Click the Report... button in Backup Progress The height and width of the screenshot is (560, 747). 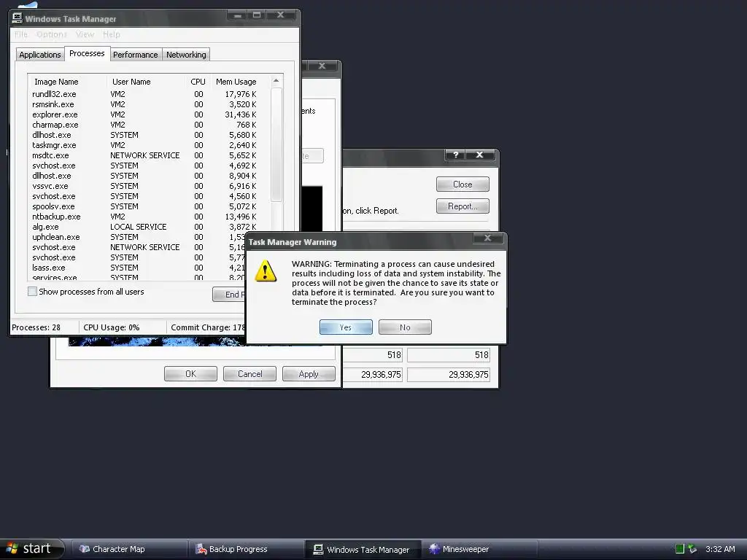(462, 206)
